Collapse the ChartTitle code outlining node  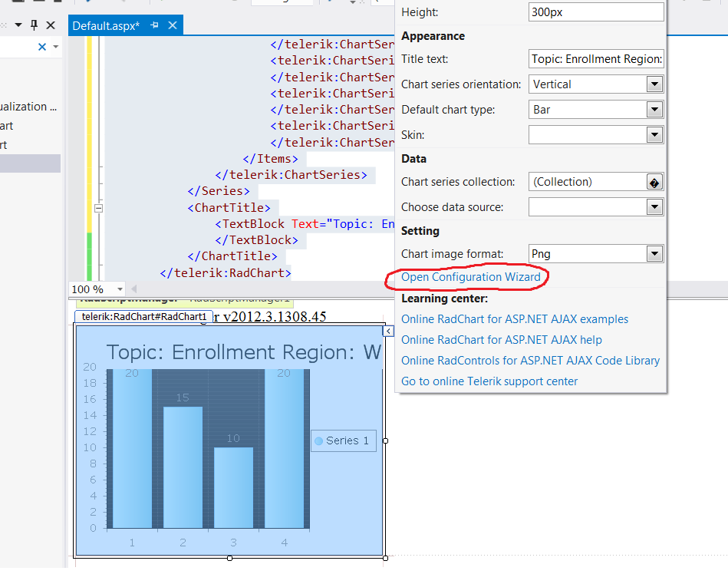click(98, 208)
